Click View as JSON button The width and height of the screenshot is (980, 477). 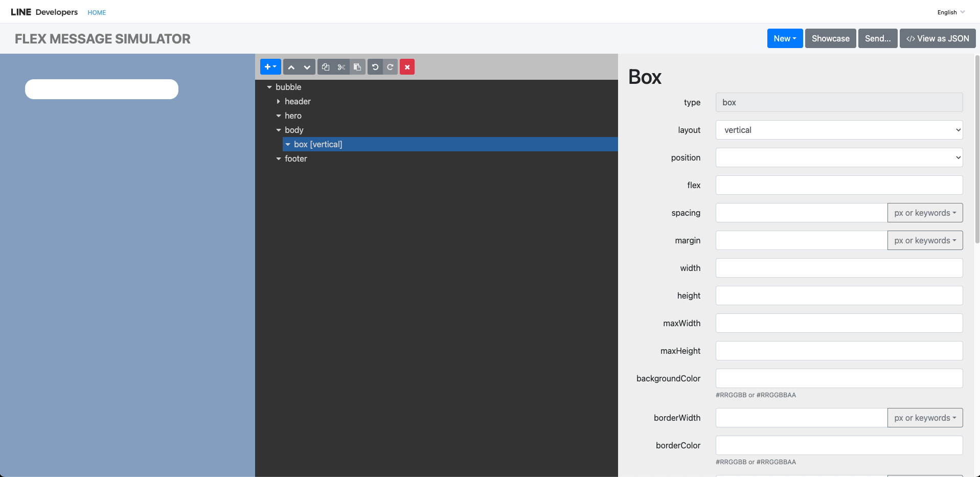[938, 38]
